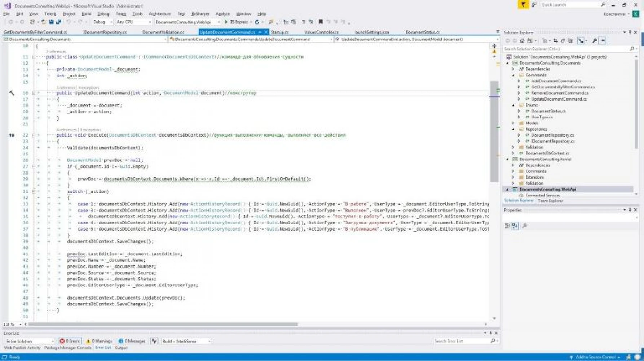Switch to the Output tab
Image resolution: width=644 pixels, height=361 pixels.
pyautogui.click(x=121, y=348)
